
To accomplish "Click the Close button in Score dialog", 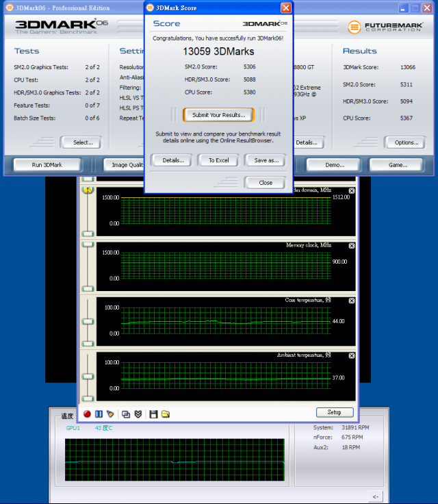I will 266,183.
